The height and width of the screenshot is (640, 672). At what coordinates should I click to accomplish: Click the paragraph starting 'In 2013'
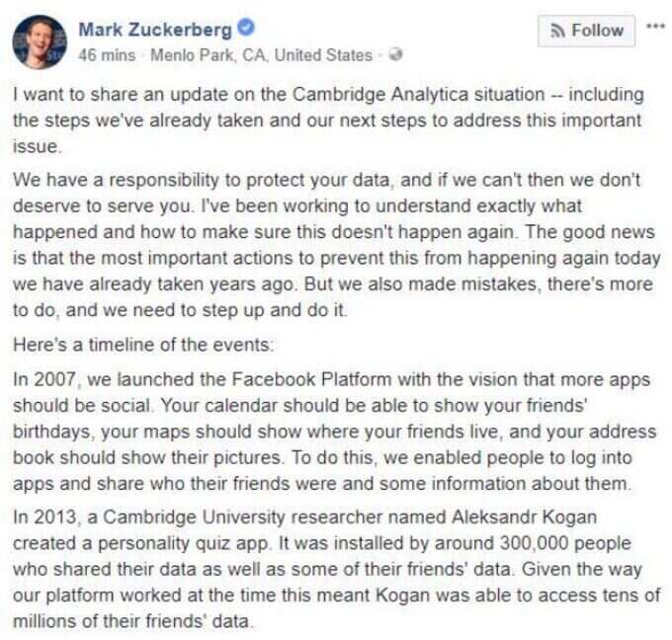[x=336, y=569]
